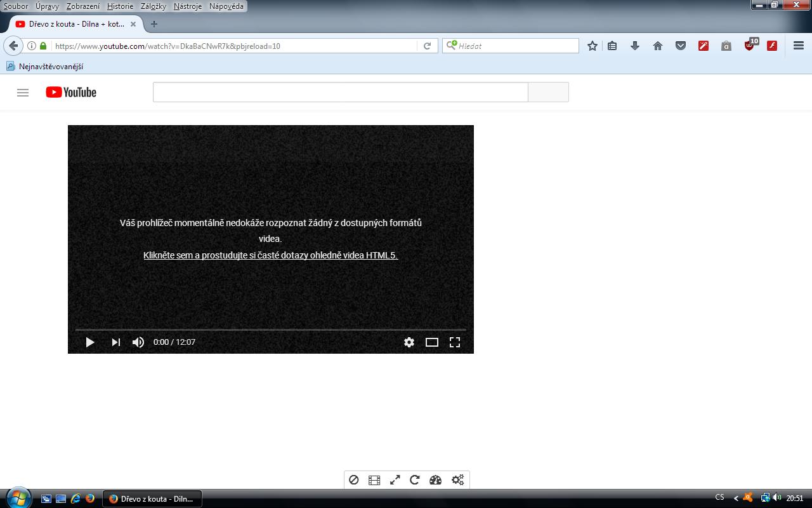Click the film strip icon in bottom toolbar
Screen dimensions: 812x508
click(374, 480)
